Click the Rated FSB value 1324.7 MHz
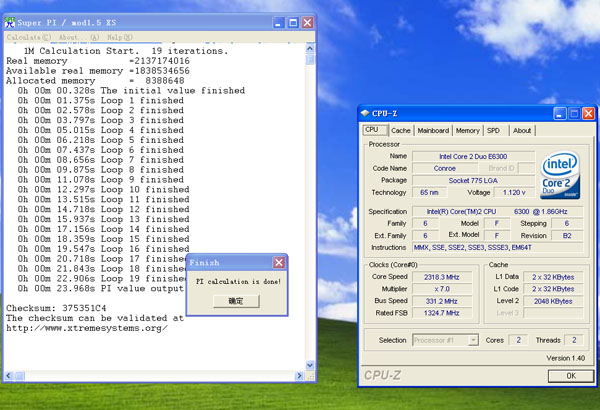 (442, 313)
